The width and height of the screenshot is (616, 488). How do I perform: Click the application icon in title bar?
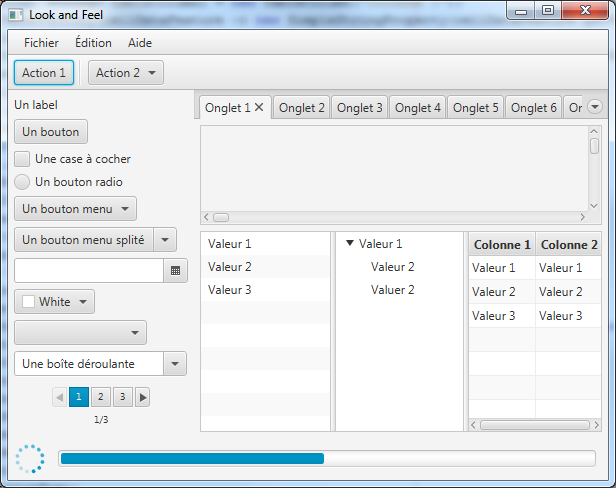pyautogui.click(x=16, y=15)
